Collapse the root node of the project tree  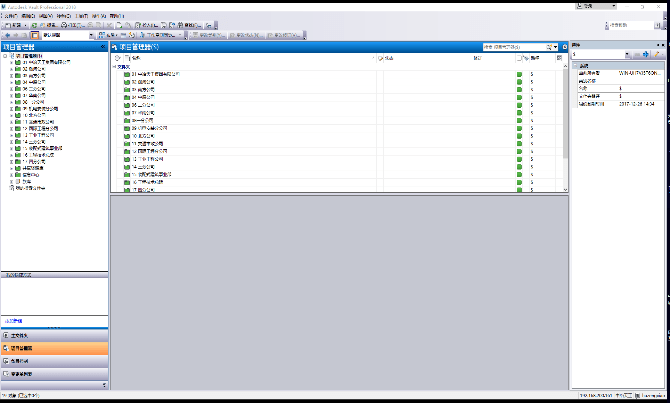point(5,56)
